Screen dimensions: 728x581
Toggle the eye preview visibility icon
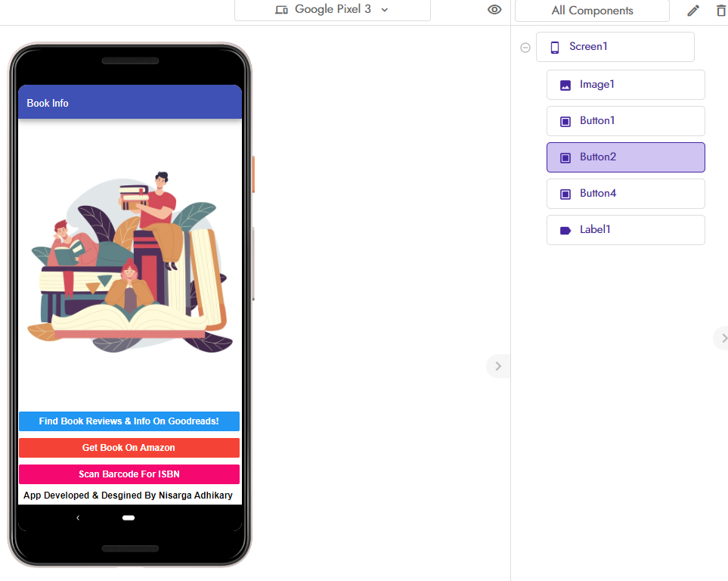[494, 9]
